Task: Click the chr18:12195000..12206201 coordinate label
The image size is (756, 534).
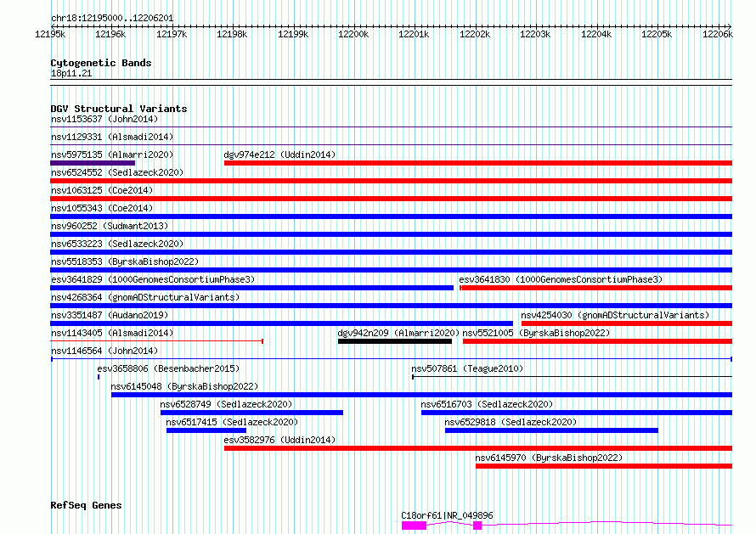Action: point(112,19)
